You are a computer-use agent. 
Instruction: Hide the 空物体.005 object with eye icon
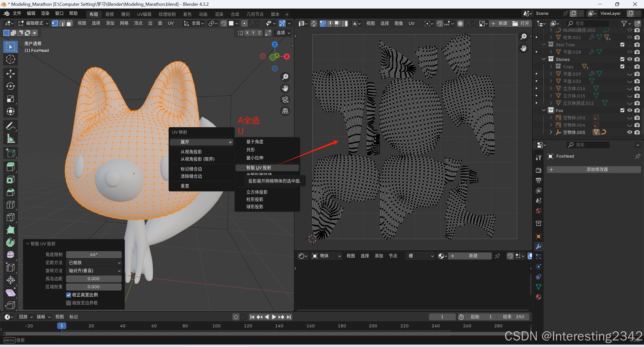[629, 132]
